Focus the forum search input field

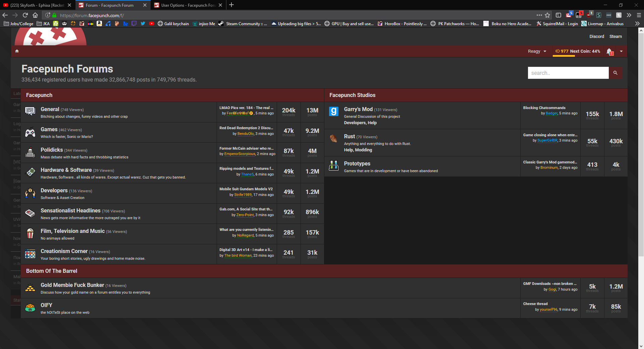(568, 73)
